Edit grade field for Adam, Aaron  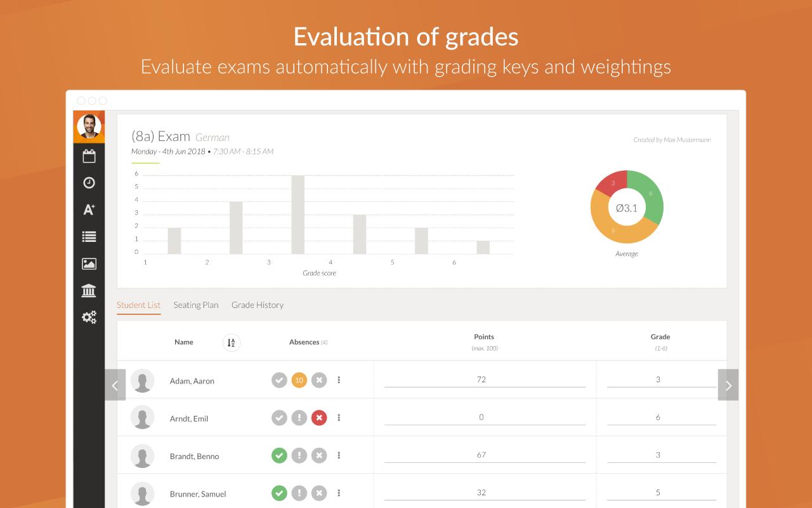pyautogui.click(x=662, y=380)
